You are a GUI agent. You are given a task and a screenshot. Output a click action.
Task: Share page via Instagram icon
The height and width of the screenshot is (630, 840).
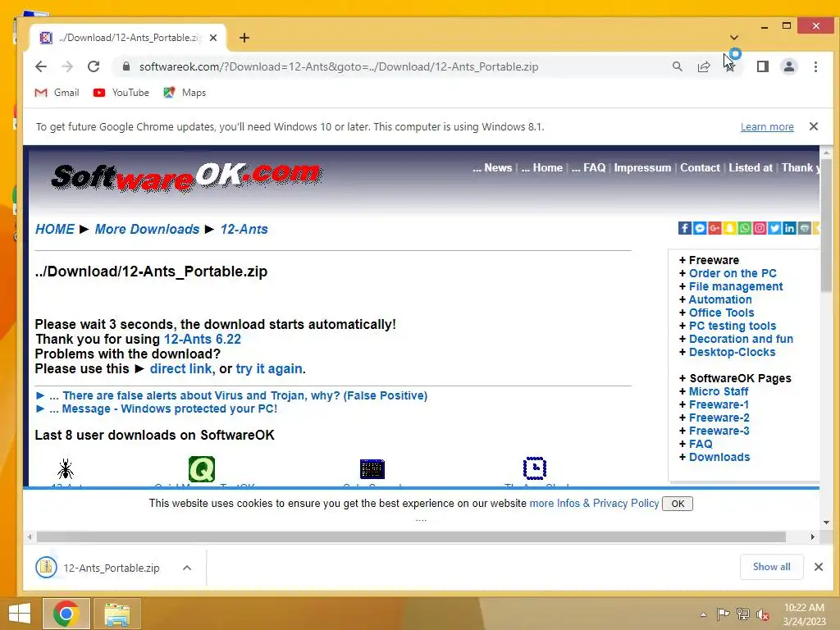tap(760, 228)
